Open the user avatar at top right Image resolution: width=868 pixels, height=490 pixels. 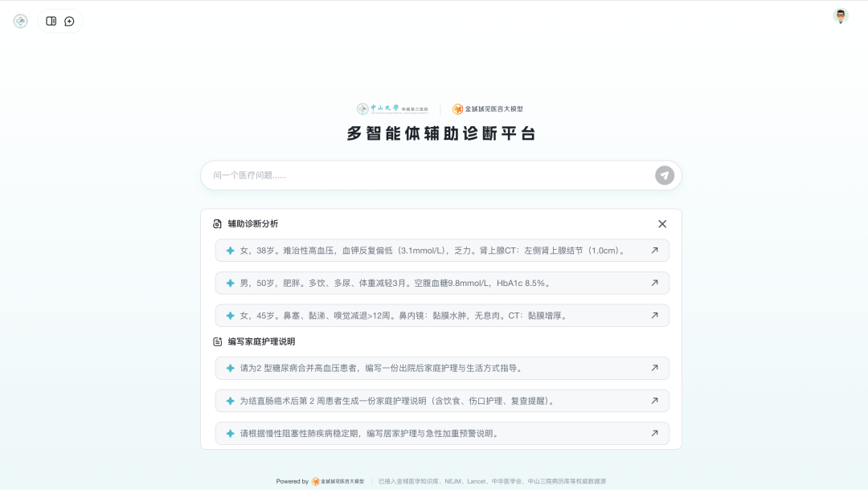[841, 15]
